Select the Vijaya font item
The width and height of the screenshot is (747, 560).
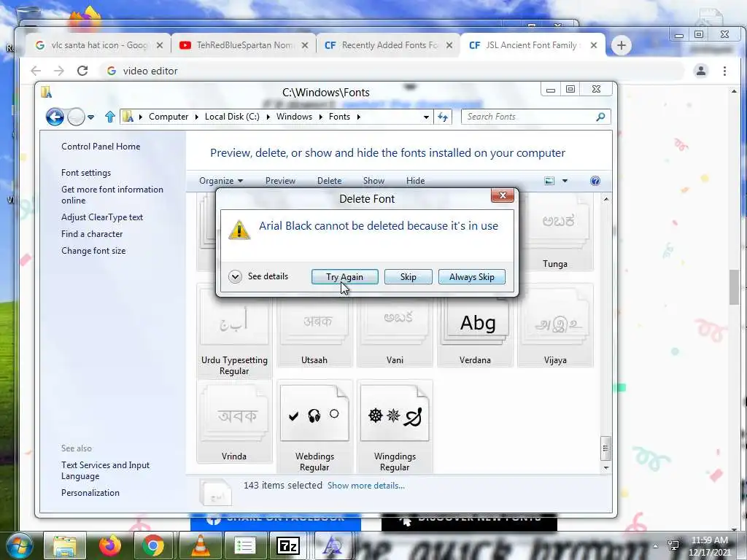pyautogui.click(x=555, y=326)
